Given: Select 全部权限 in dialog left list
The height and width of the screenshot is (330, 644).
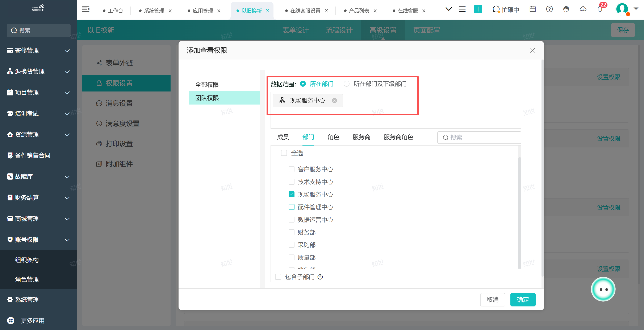Looking at the screenshot, I should point(224,85).
